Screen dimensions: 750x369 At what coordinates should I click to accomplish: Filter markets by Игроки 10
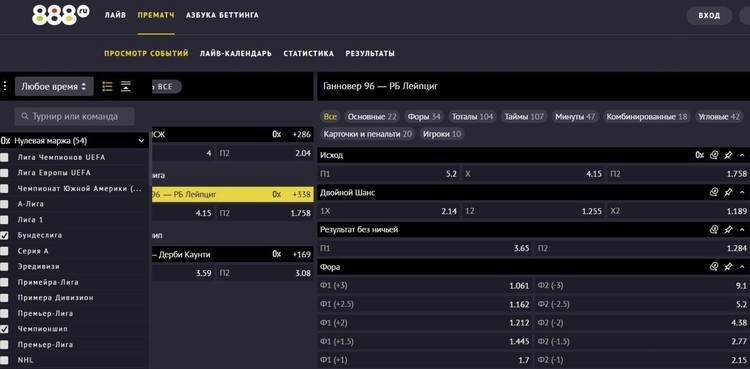click(x=442, y=134)
